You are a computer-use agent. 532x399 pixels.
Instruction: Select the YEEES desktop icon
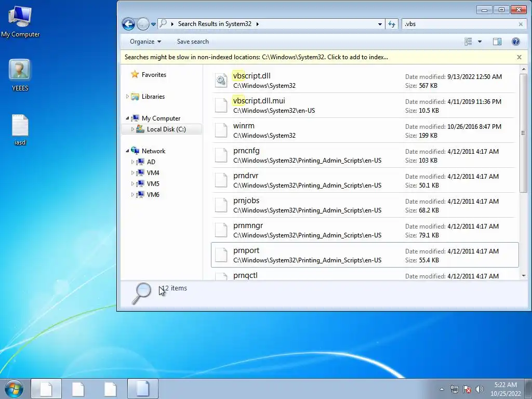point(20,75)
